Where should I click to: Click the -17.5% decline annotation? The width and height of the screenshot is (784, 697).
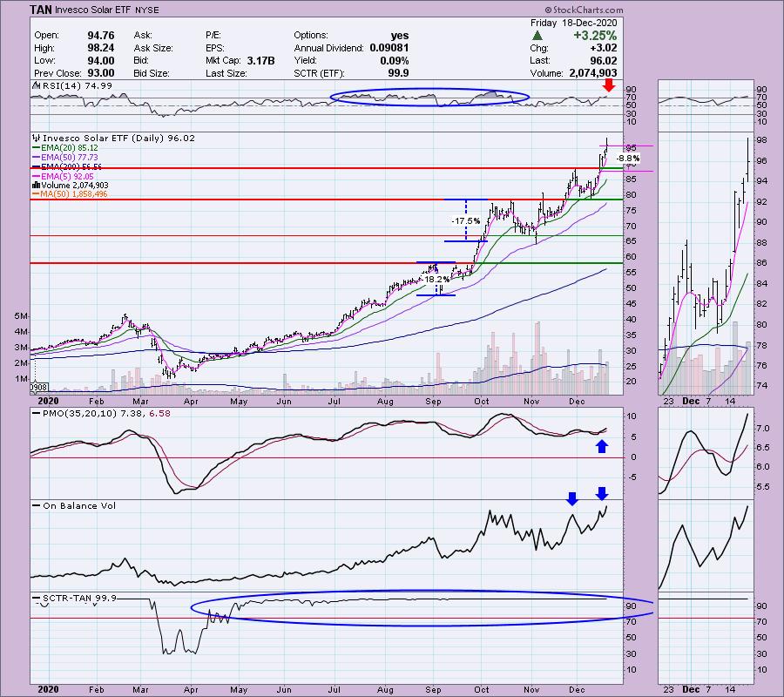click(x=463, y=221)
